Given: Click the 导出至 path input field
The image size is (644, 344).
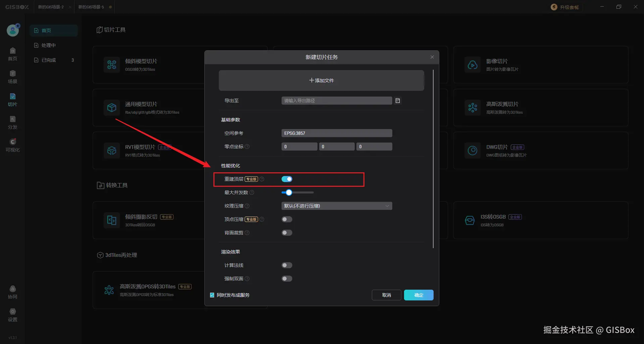Looking at the screenshot, I should (337, 101).
